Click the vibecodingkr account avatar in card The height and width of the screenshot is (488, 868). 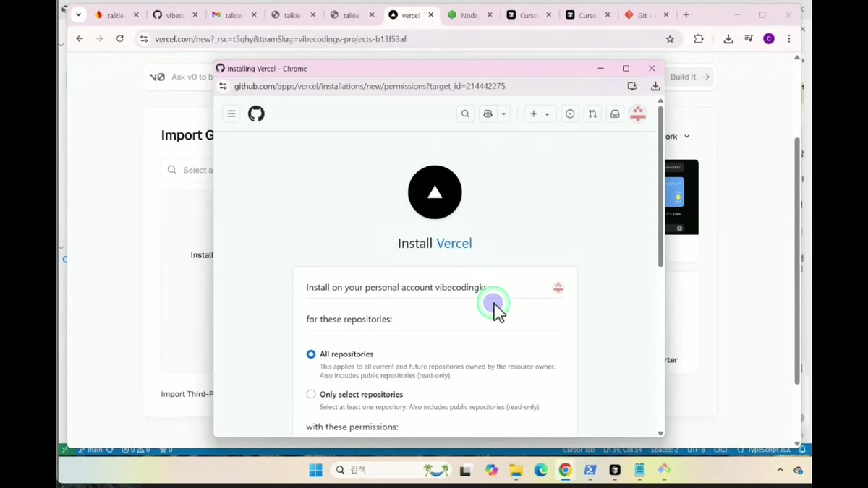tap(558, 287)
